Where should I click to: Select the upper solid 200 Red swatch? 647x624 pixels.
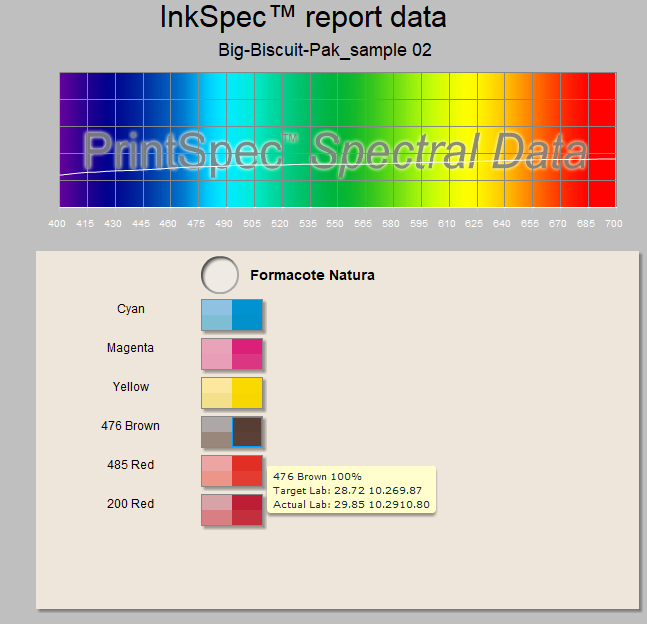pos(247,502)
